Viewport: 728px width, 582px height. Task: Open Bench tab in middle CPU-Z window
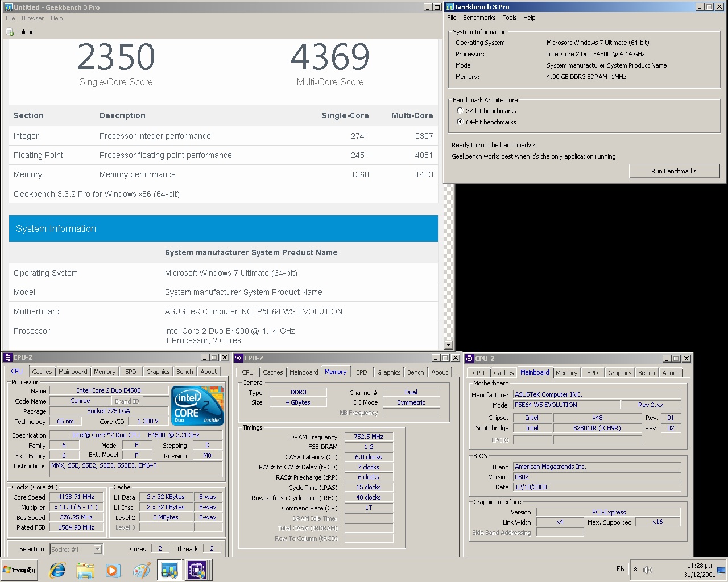click(416, 372)
